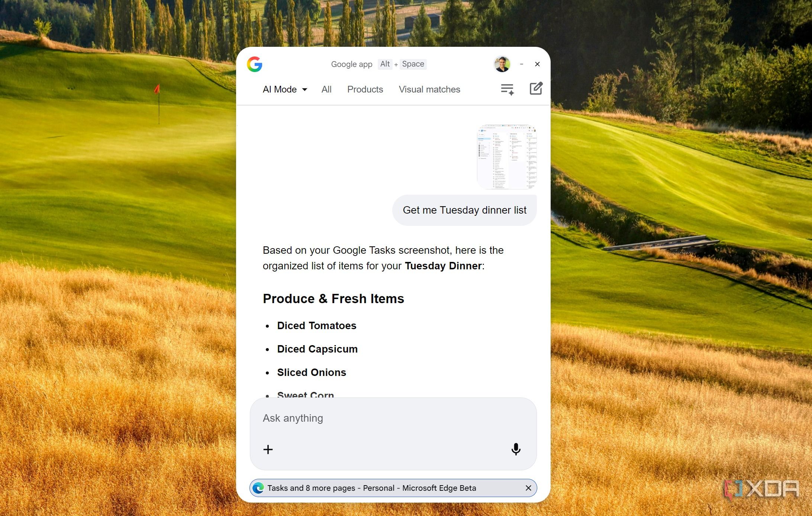Click the Microsoft Edge icon in chip

click(258, 488)
